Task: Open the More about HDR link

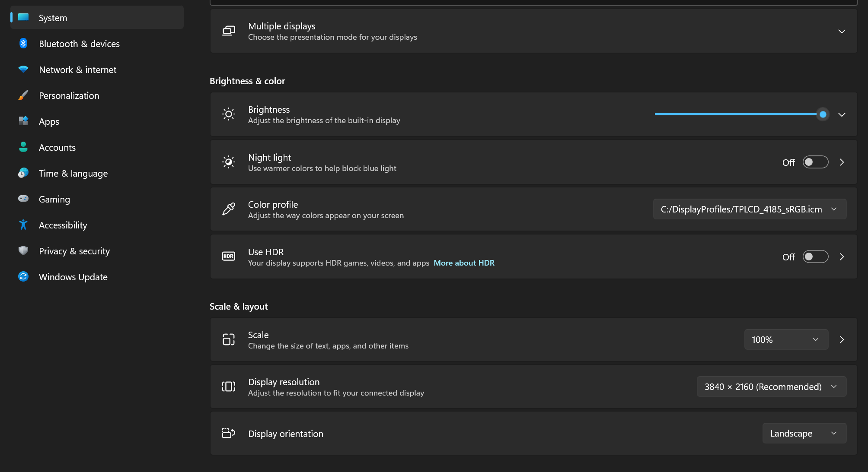Action: point(464,263)
